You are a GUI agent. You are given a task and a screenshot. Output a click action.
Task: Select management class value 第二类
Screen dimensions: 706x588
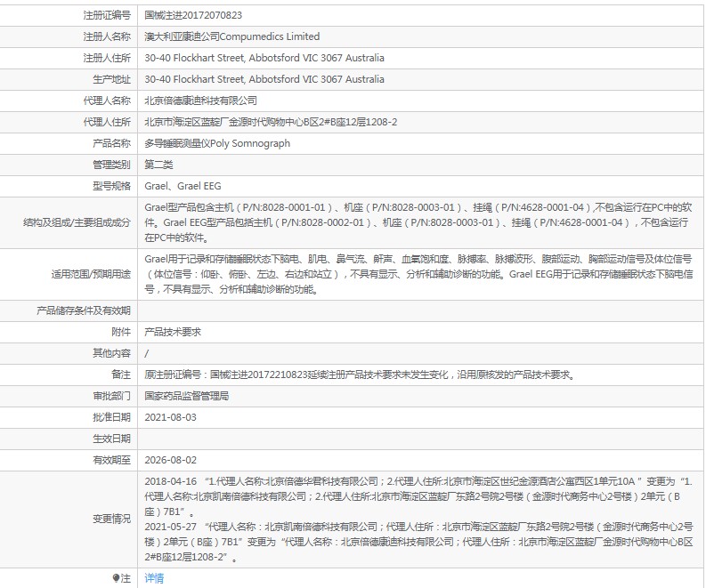point(158,165)
